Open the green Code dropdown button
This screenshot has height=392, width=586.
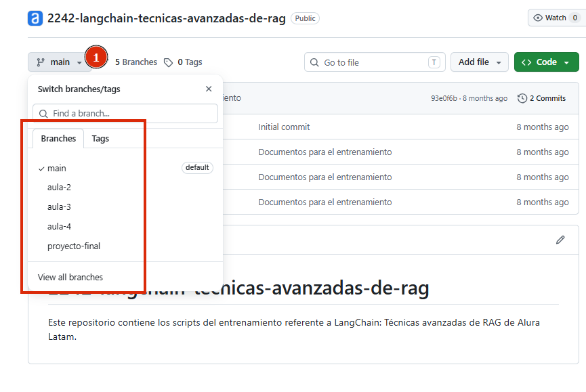[547, 62]
